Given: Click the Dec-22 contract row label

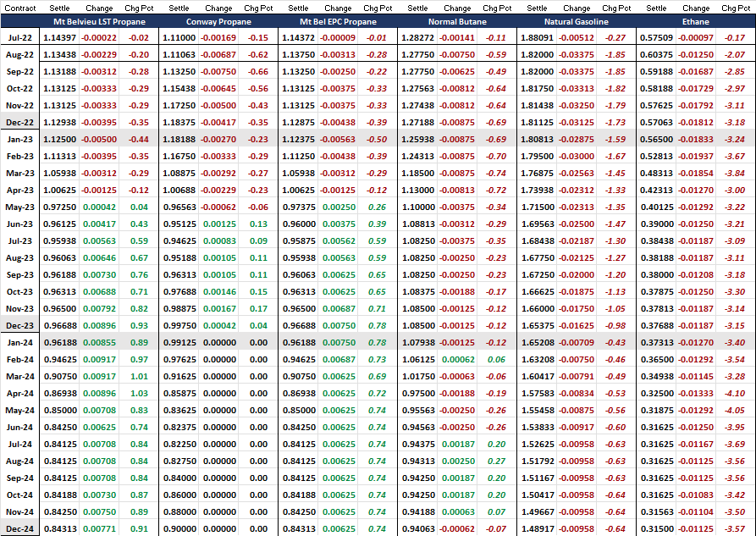Looking at the screenshot, I should click(19, 123).
